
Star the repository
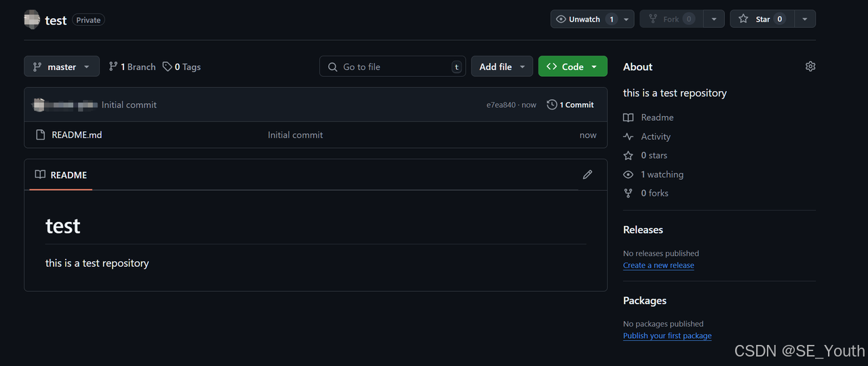(762, 19)
